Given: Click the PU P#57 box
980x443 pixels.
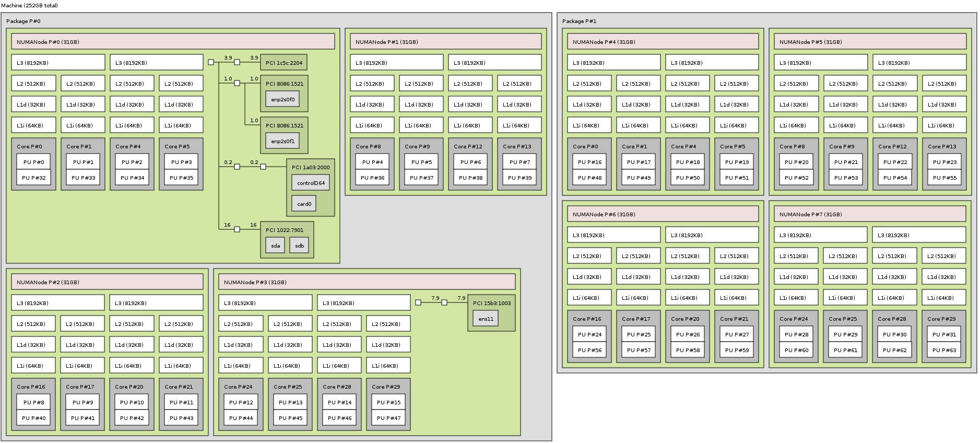Looking at the screenshot, I should coord(639,350).
